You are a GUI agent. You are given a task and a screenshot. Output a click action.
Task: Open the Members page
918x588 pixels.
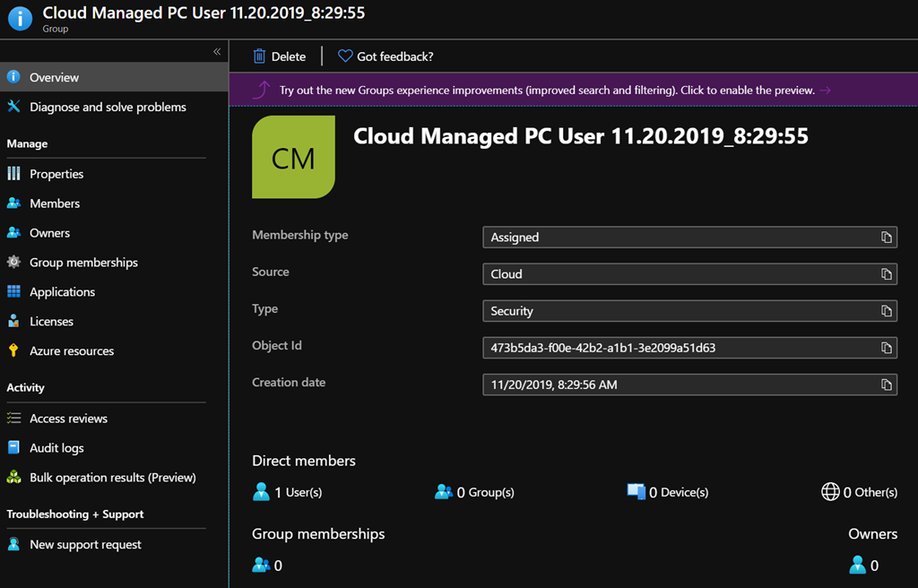click(55, 203)
